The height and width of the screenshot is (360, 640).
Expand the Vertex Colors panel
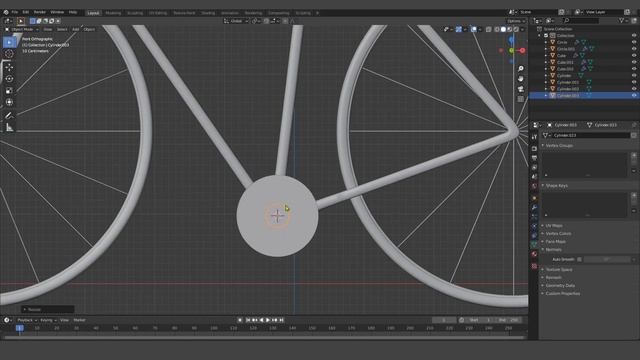[x=558, y=233]
